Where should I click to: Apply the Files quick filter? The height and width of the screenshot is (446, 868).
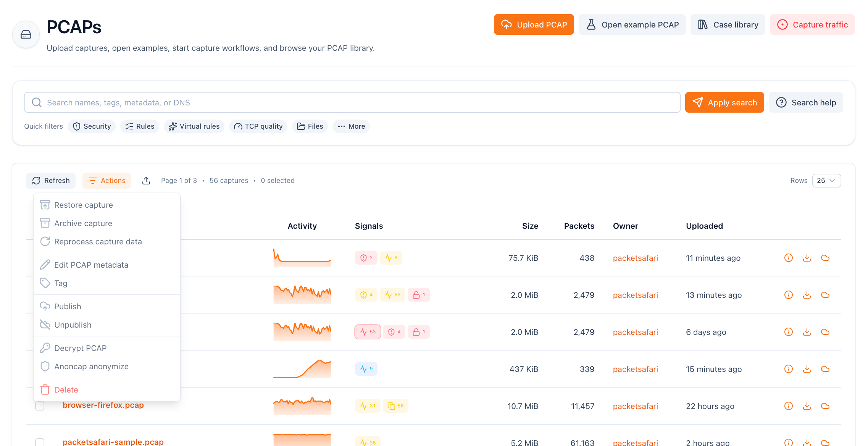tap(310, 126)
